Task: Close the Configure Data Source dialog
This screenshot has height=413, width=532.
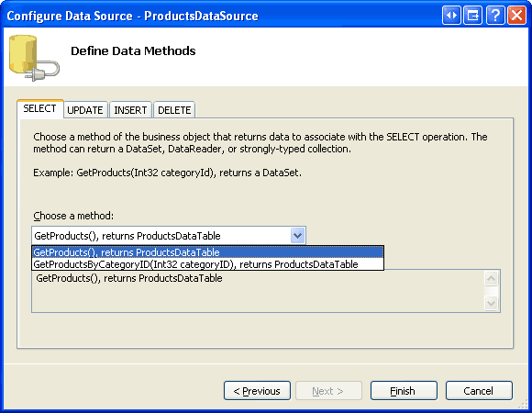Action: (x=516, y=16)
